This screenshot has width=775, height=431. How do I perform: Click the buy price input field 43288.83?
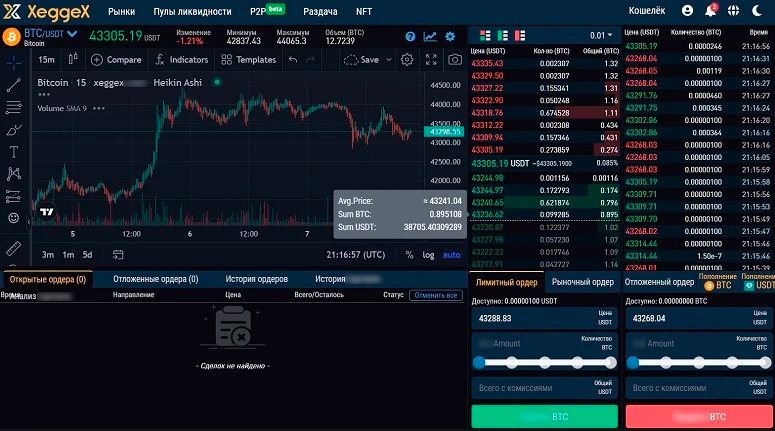pos(540,318)
